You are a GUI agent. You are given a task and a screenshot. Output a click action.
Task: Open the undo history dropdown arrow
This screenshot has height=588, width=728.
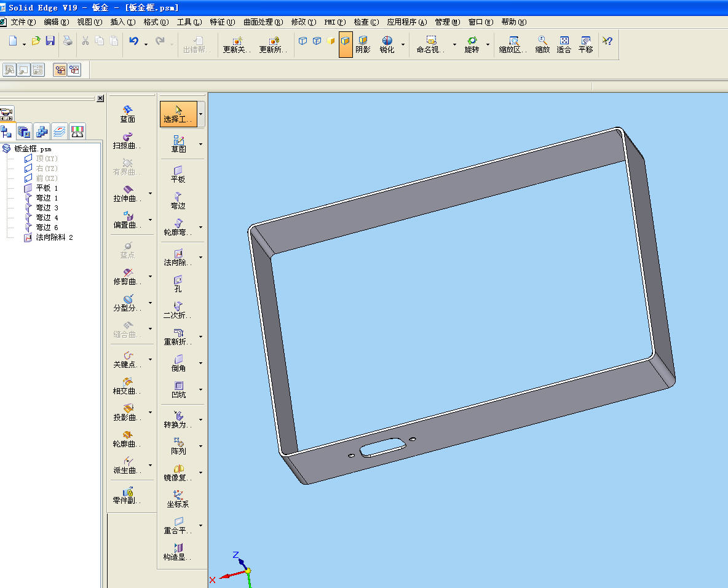tap(146, 44)
